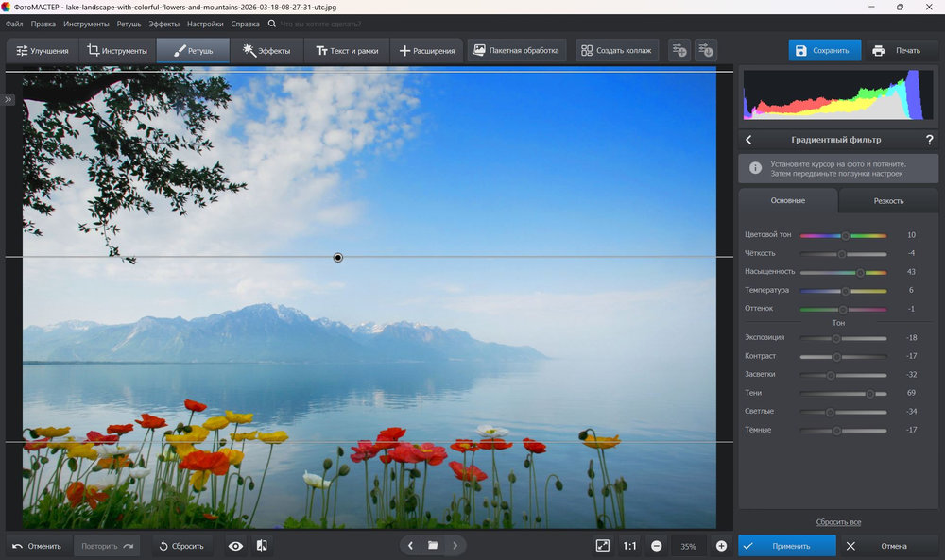Open help for Градиентный фильтр
This screenshot has height=560, width=945.
click(x=929, y=140)
